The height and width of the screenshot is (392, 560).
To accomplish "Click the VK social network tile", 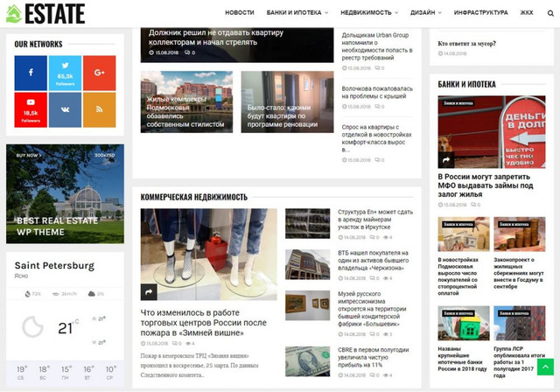I will (65, 108).
